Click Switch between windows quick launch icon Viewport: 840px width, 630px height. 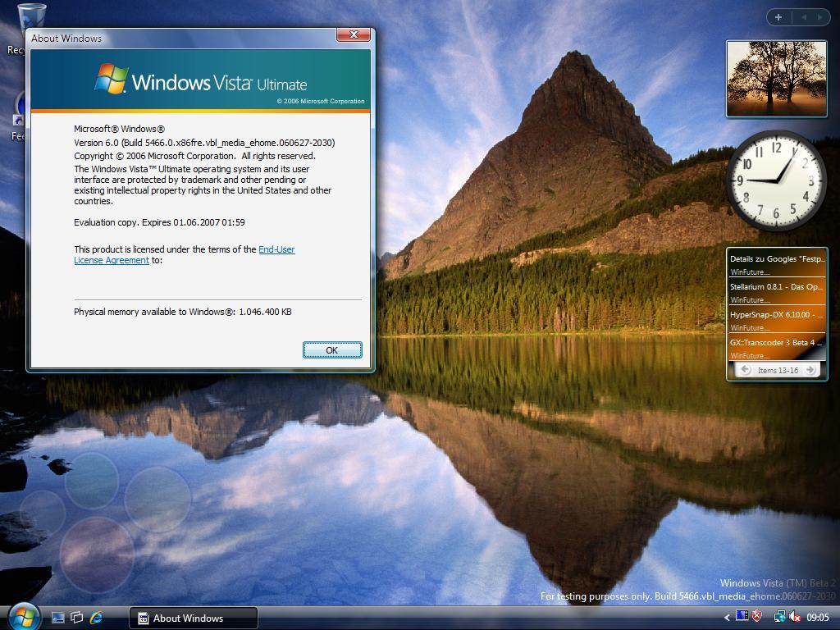(76, 618)
